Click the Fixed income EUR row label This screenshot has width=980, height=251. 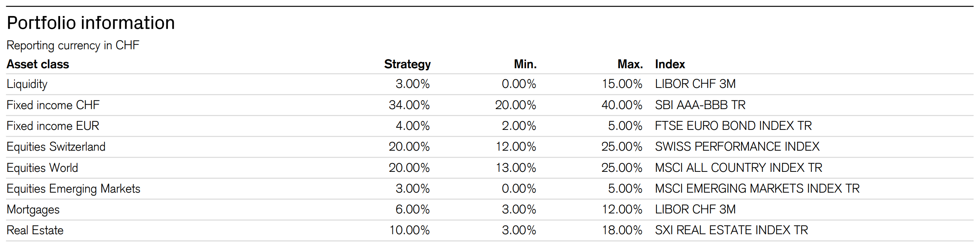53,126
